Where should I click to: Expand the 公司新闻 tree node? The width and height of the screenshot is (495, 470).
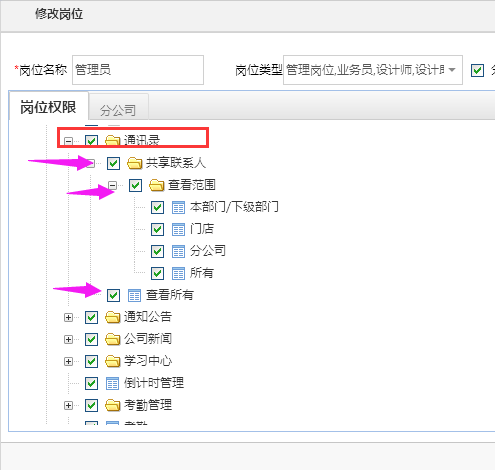pyautogui.click(x=68, y=339)
